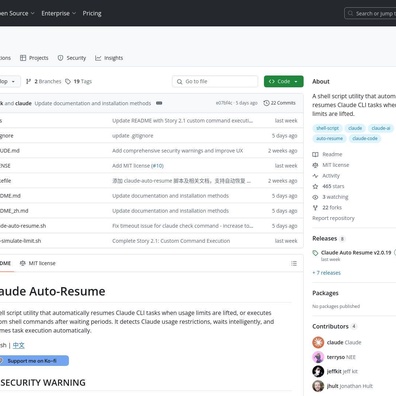Click the tag icon beside 19 Tags
The width and height of the screenshot is (396, 396).
(68, 81)
